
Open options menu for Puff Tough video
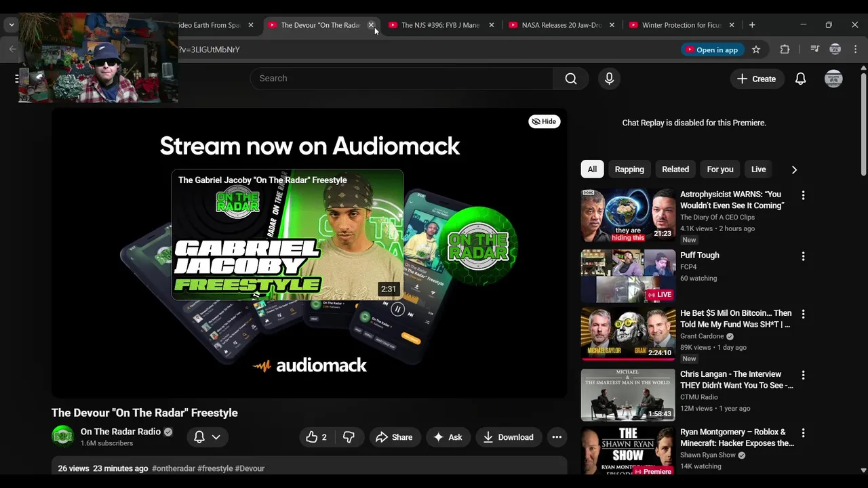pos(803,256)
